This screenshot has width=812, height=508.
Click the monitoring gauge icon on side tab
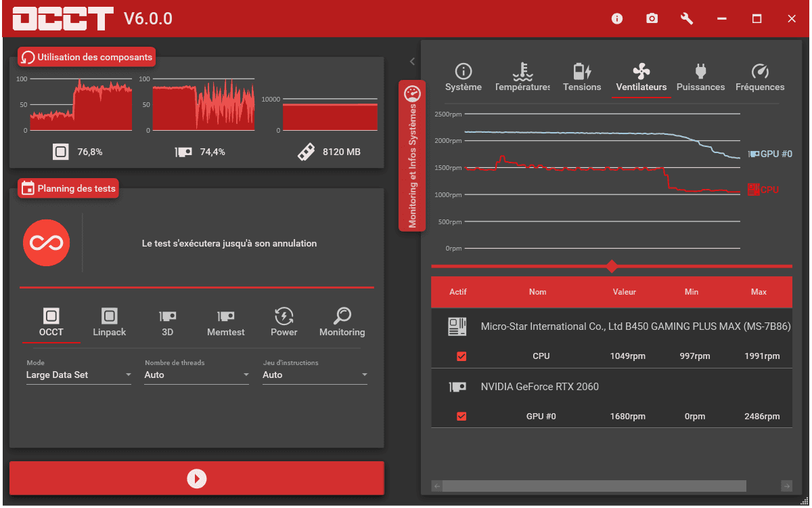412,93
